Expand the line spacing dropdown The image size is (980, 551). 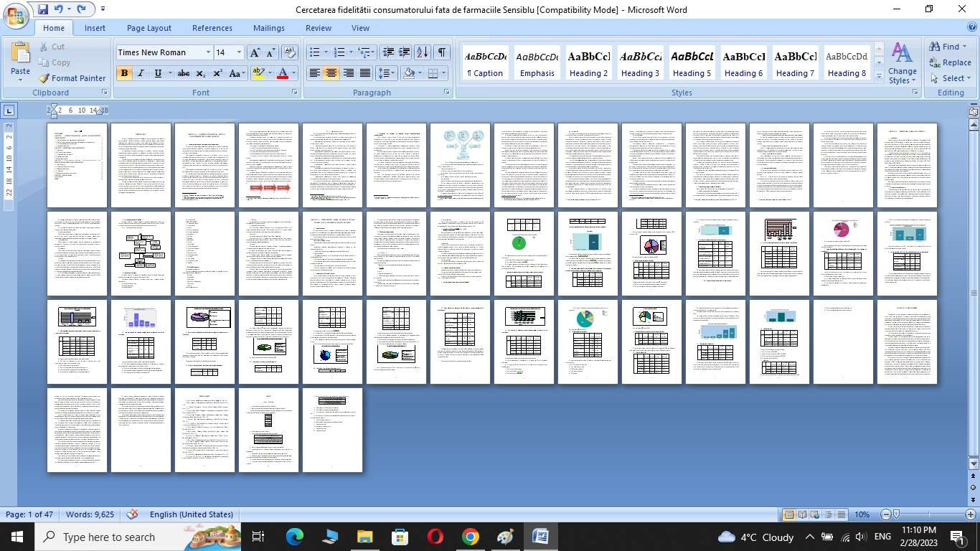(x=392, y=73)
